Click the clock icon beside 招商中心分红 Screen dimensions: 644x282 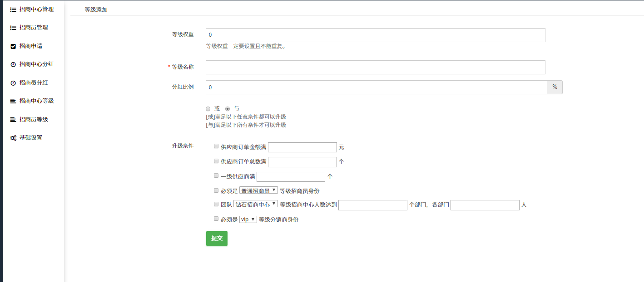(13, 64)
